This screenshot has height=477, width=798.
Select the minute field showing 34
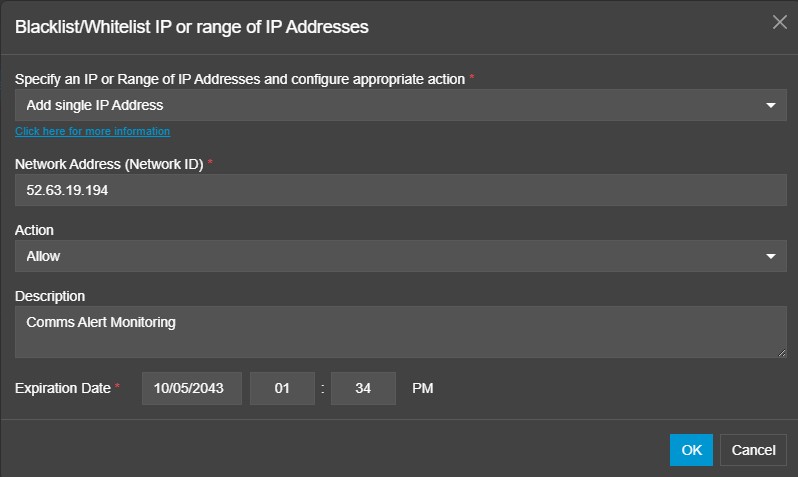[x=363, y=388]
